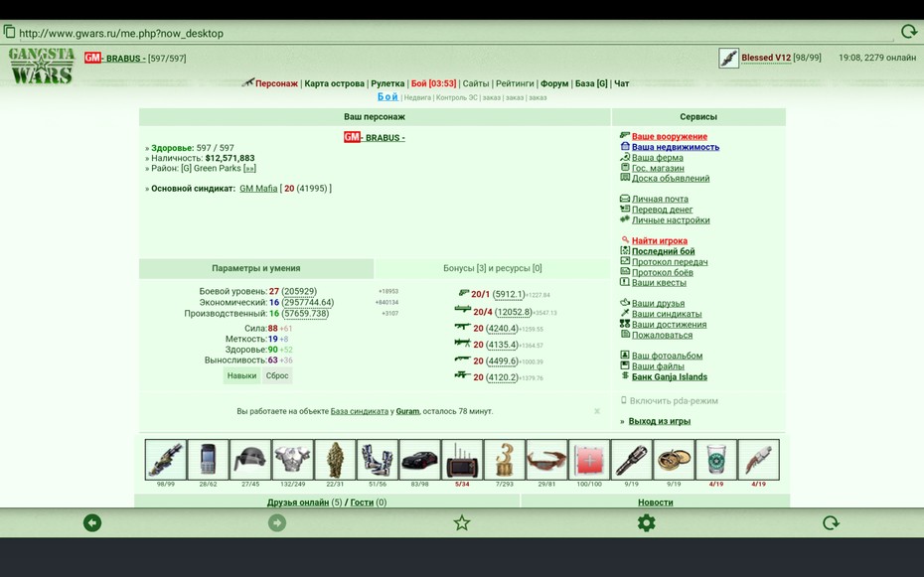Open Найти игрока link
The width and height of the screenshot is (924, 577).
(x=660, y=240)
